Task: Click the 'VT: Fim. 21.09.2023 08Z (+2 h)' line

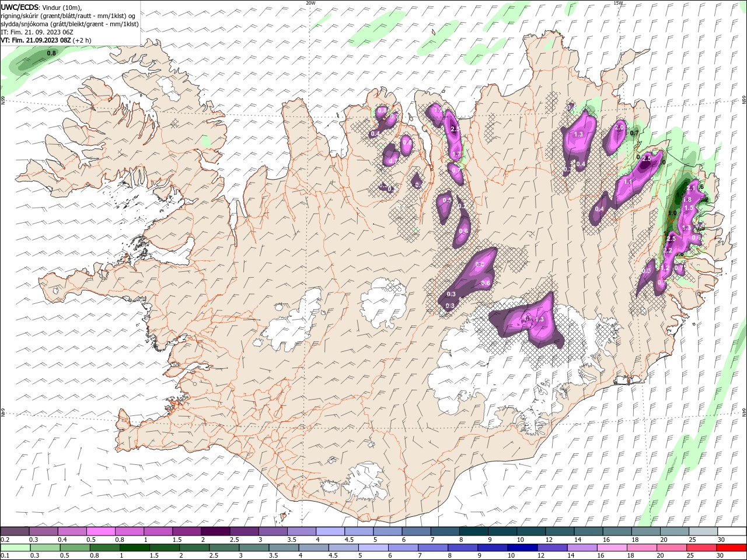Action: tap(46, 40)
